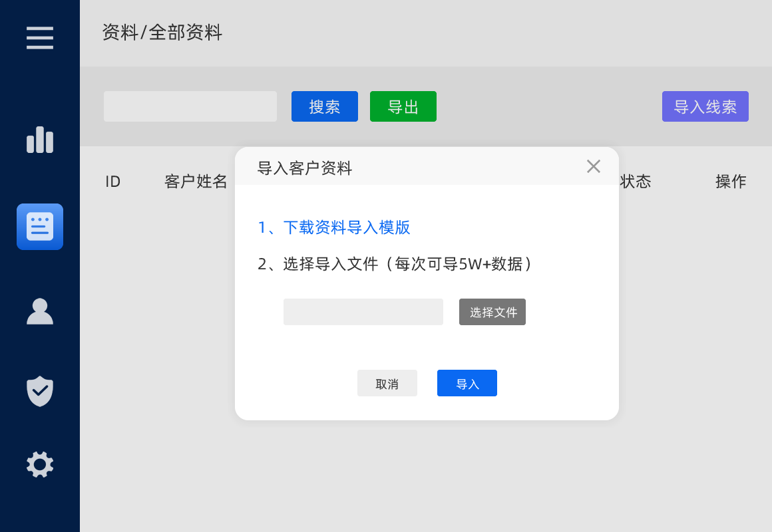The height and width of the screenshot is (532, 772).
Task: Cancel the import with 取消
Action: 387,384
